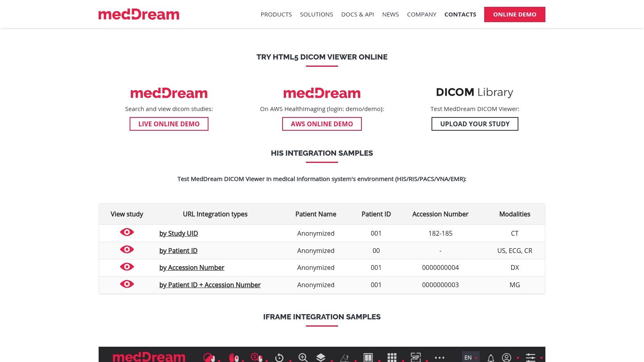
Task: Open the study by Patient ID link
Action: click(178, 250)
